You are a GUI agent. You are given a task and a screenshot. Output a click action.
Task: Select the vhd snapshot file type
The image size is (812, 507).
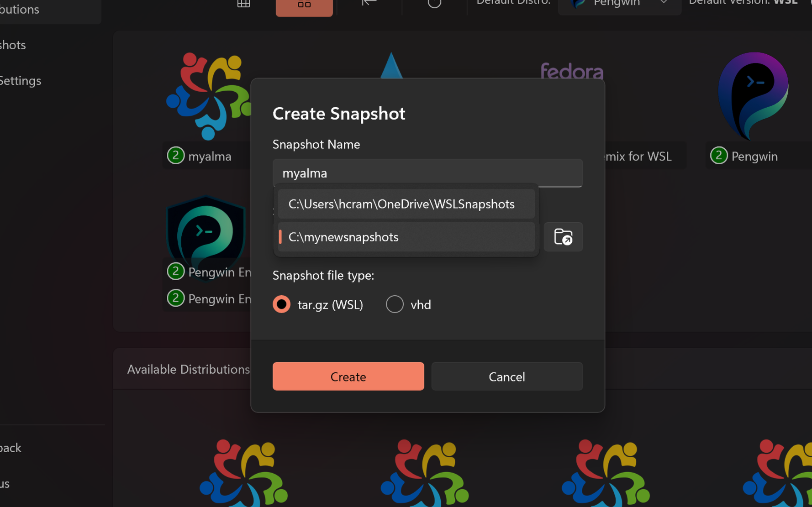[x=395, y=304]
